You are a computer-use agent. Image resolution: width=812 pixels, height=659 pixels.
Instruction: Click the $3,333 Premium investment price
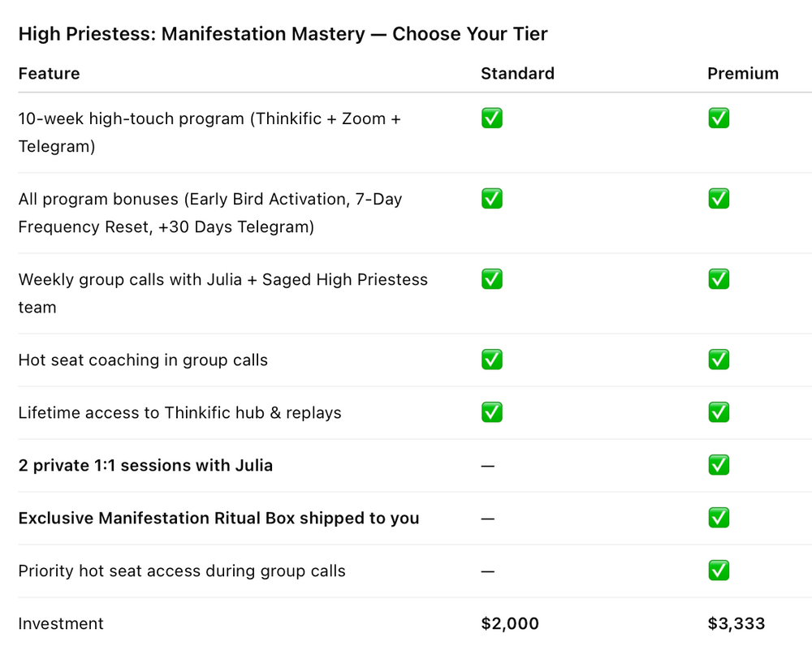tap(736, 623)
